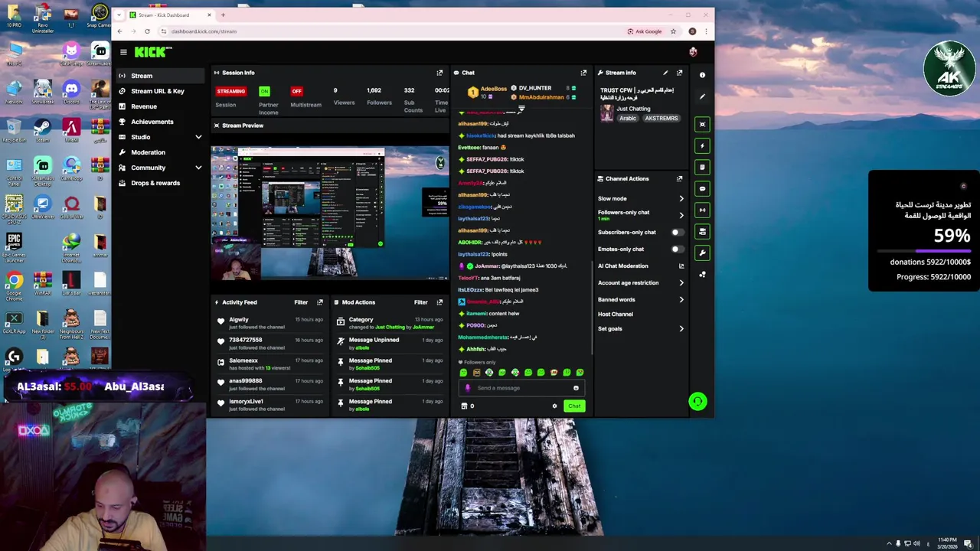The height and width of the screenshot is (551, 980).
Task: Pop out the Session Info panel
Action: [439, 73]
